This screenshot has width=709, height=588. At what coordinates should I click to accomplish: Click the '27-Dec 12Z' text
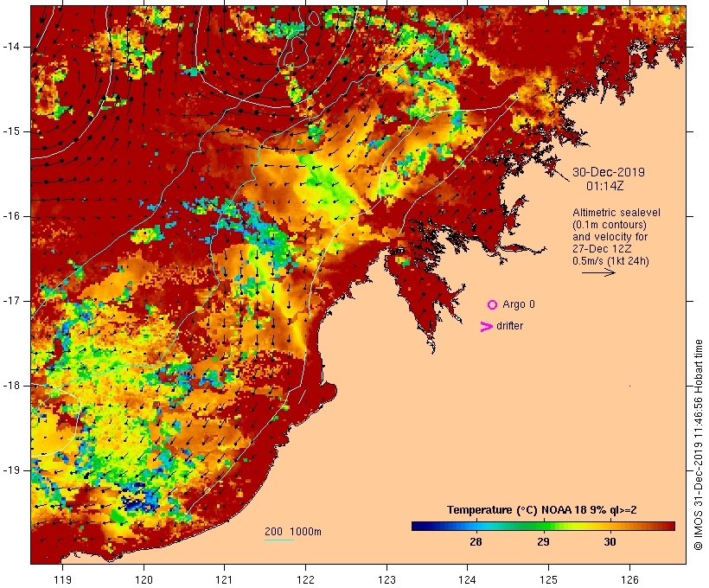click(x=602, y=249)
